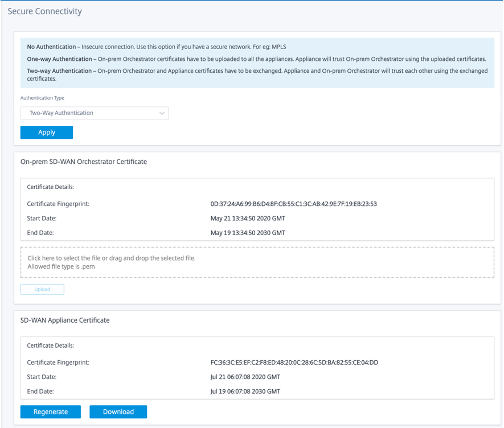
Task: Click the SD-WAN Appliance Certificate heading
Action: pos(65,320)
